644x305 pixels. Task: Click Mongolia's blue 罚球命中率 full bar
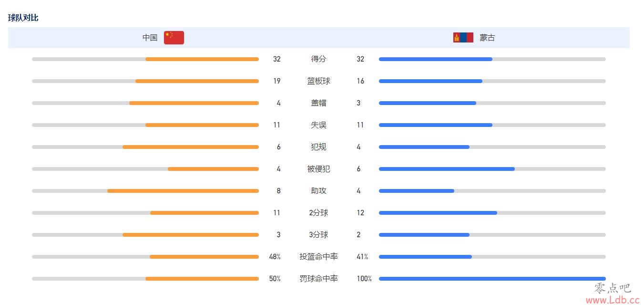(x=492, y=279)
